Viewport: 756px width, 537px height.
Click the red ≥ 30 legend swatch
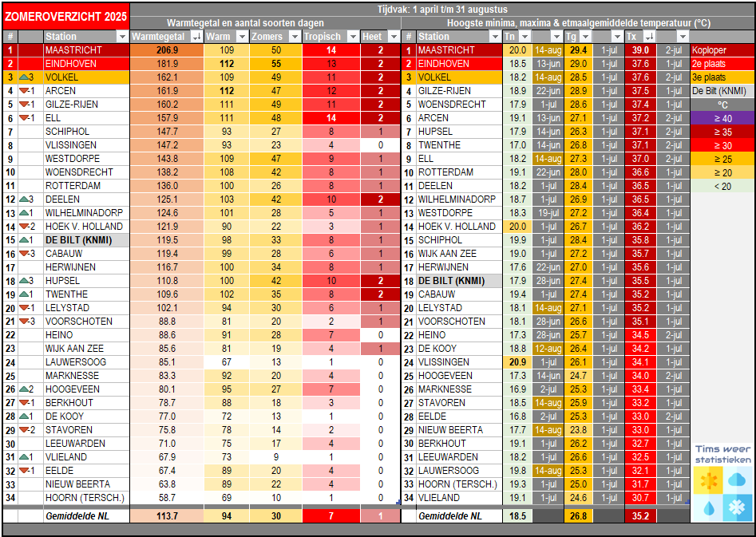pyautogui.click(x=722, y=145)
